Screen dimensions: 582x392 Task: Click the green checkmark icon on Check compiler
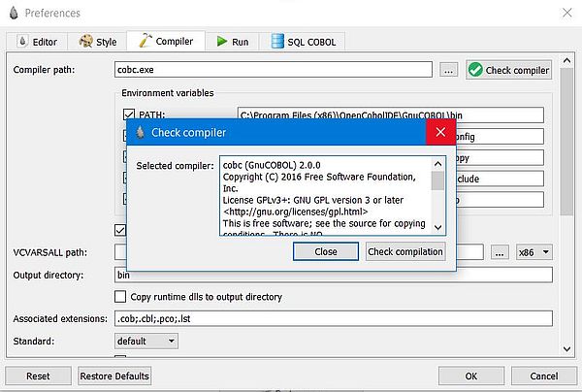tap(475, 70)
